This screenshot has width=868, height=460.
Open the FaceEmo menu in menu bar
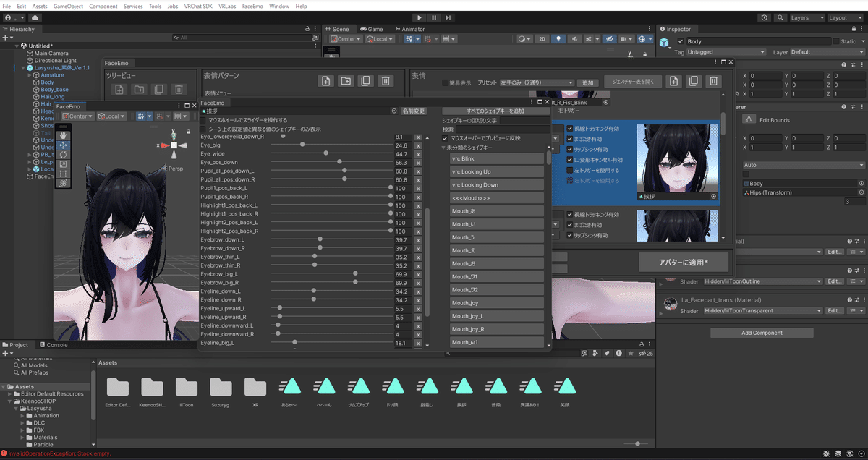tap(252, 6)
